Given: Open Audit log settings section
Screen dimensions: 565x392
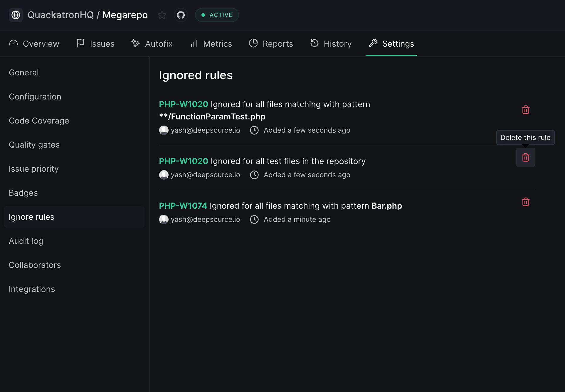Looking at the screenshot, I should [26, 241].
